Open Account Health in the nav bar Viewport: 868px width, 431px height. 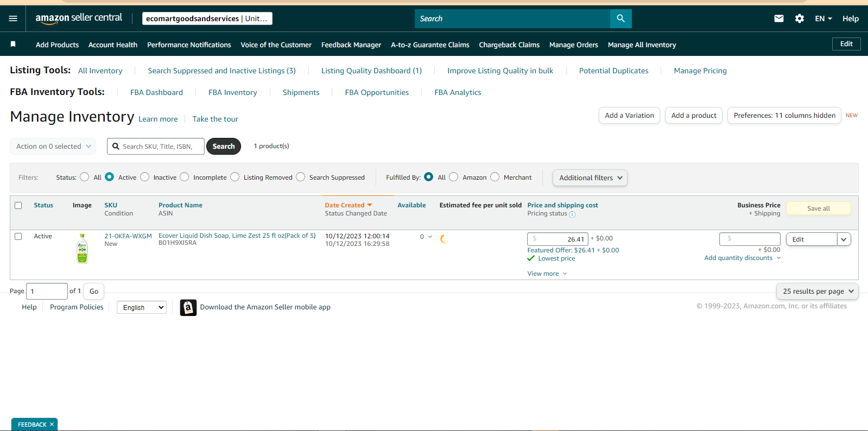113,45
